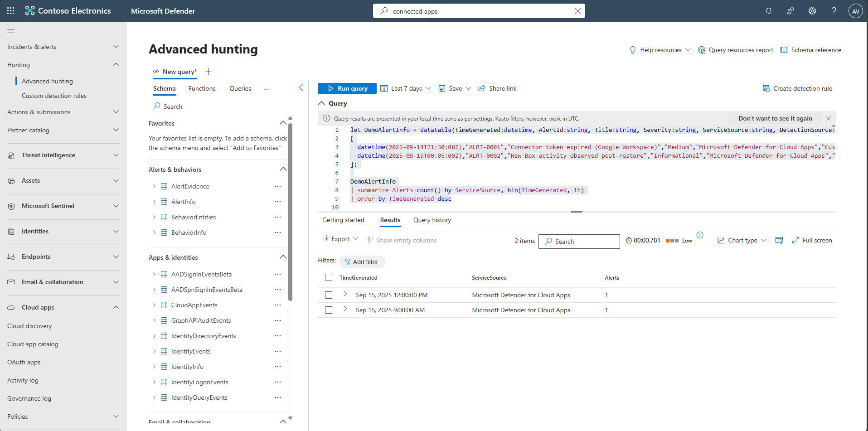
Task: Open the AV account avatar
Action: pos(856,11)
